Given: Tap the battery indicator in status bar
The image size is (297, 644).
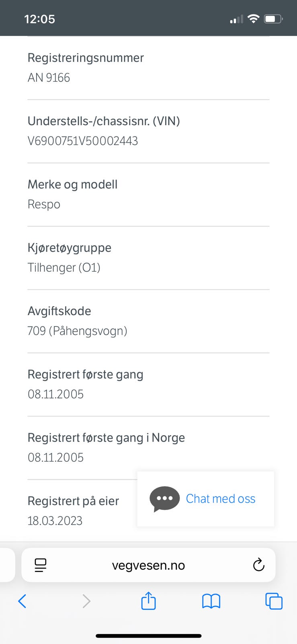Looking at the screenshot, I should pyautogui.click(x=273, y=19).
